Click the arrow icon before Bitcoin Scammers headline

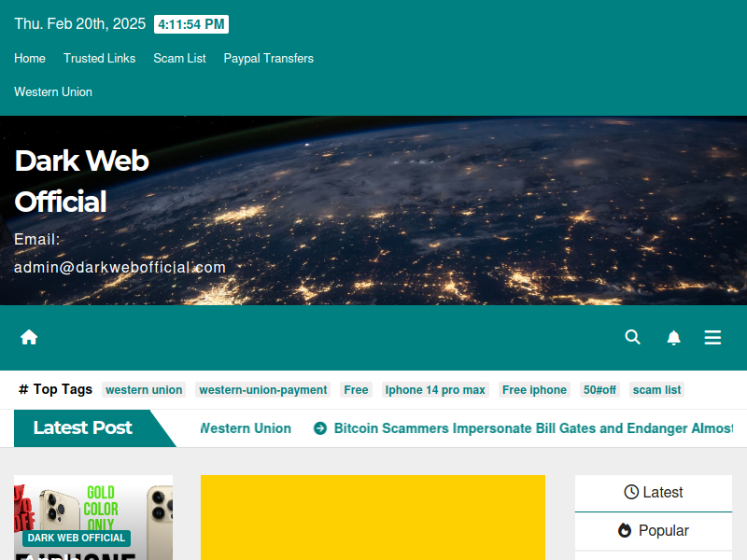[x=319, y=428]
